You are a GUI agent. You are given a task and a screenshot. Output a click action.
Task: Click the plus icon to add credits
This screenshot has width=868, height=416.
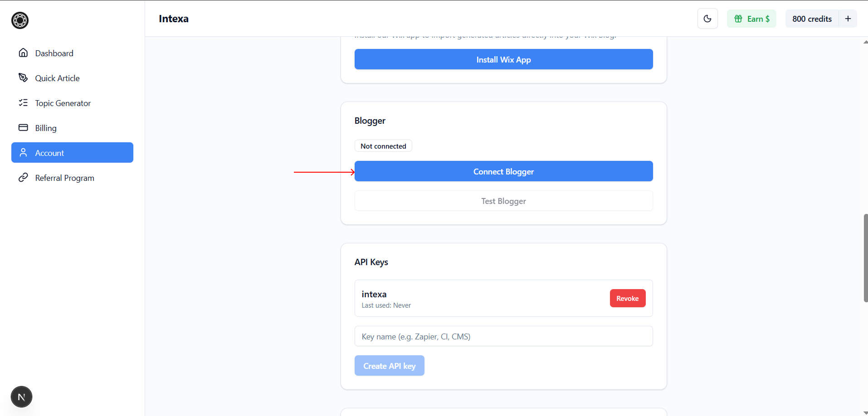pyautogui.click(x=848, y=19)
